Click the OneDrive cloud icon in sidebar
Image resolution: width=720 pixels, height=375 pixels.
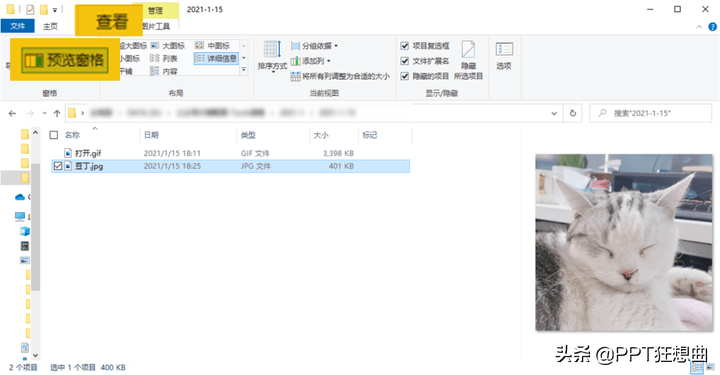click(x=20, y=197)
